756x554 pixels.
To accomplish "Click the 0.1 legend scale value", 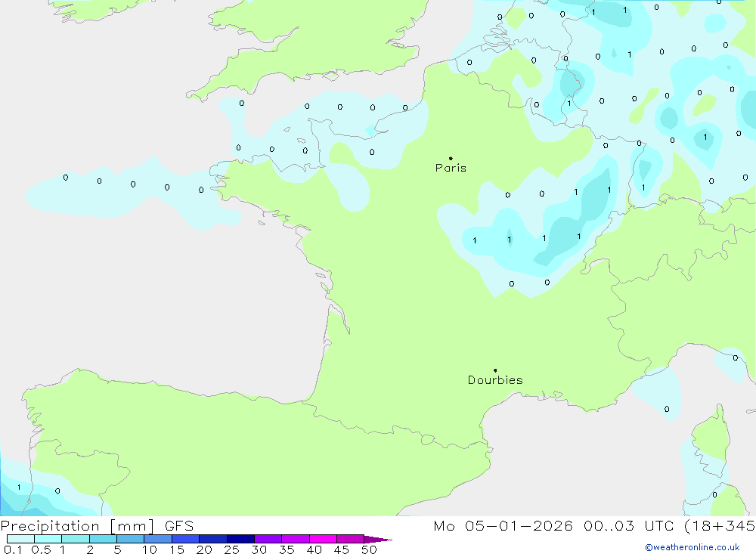I will (13, 549).
